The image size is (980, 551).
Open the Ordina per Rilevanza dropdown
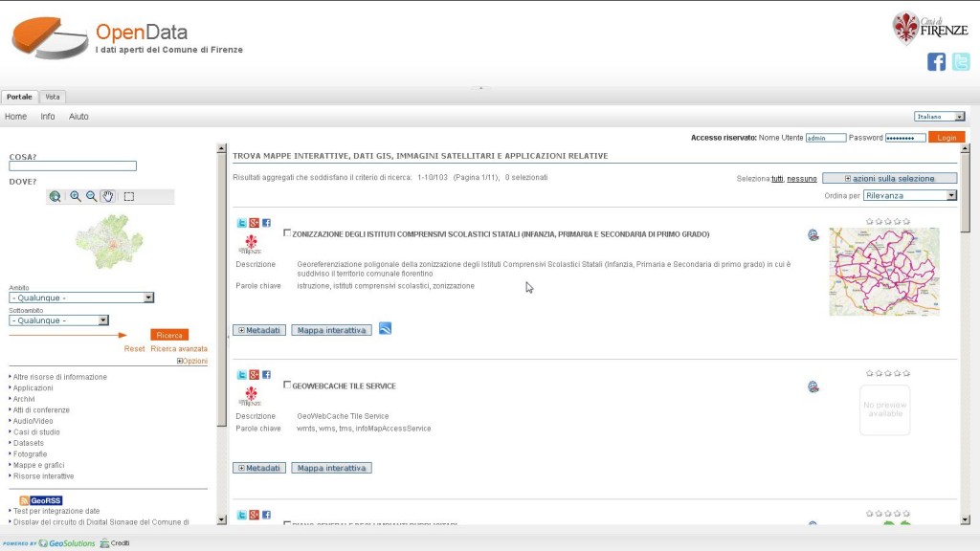click(x=909, y=195)
